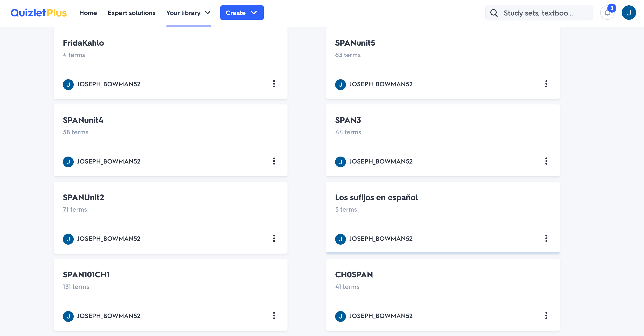644x336 pixels.
Task: Open the notifications bell
Action: [607, 13]
